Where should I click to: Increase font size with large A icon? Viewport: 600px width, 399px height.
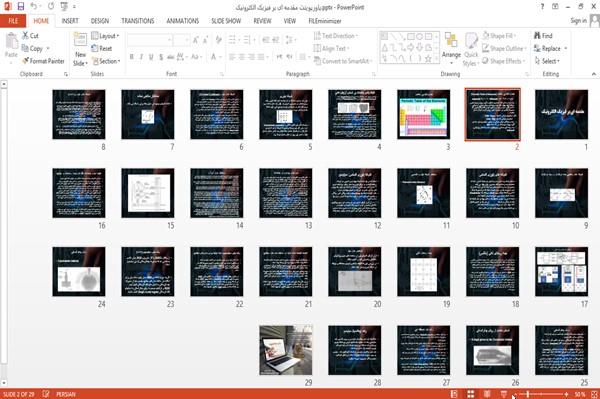click(196, 40)
